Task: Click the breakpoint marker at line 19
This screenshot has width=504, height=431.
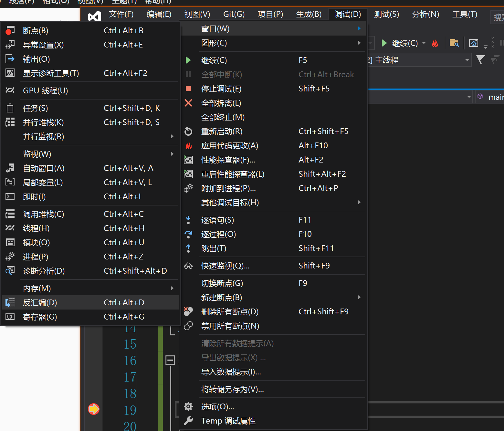Action: 94,409
